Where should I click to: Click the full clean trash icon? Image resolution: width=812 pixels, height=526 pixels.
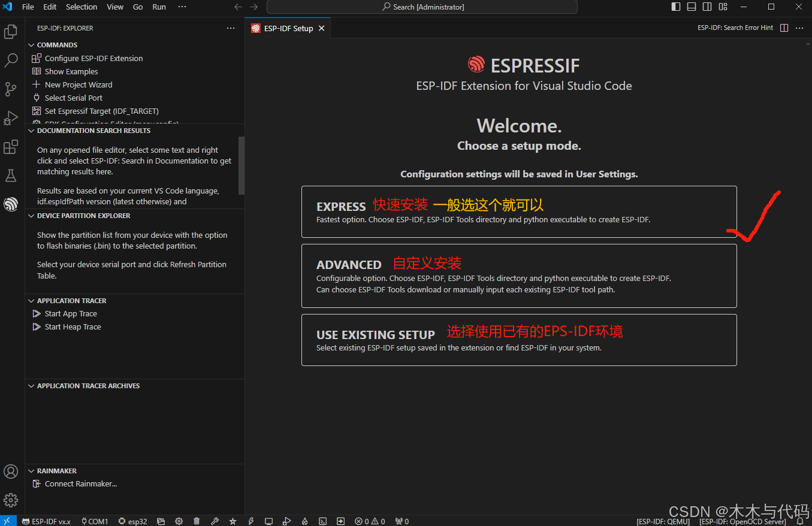click(197, 521)
